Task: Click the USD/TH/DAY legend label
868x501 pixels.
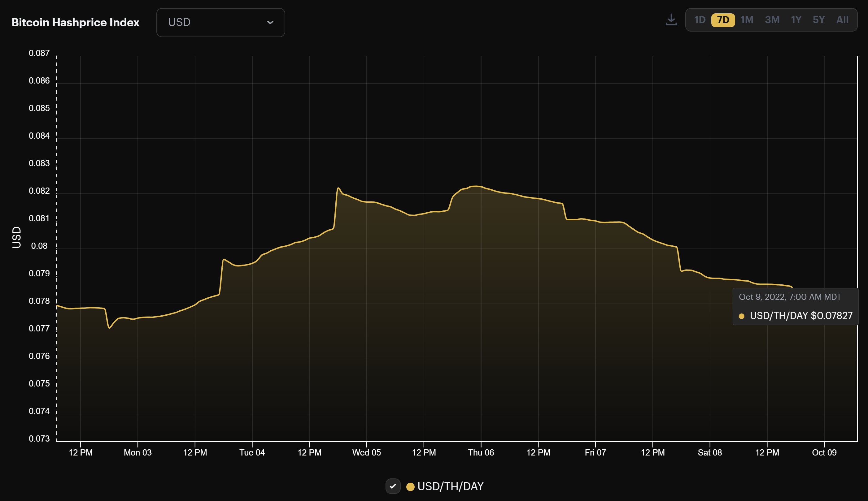Action: point(450,486)
